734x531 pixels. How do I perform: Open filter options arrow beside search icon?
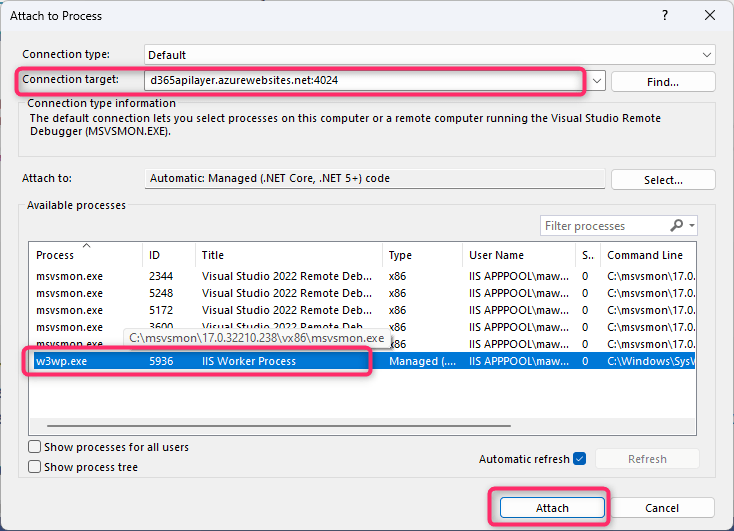pyautogui.click(x=692, y=226)
